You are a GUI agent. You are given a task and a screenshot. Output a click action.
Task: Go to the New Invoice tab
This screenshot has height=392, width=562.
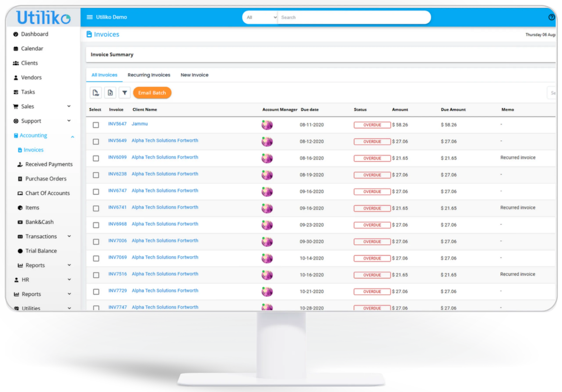pos(195,75)
